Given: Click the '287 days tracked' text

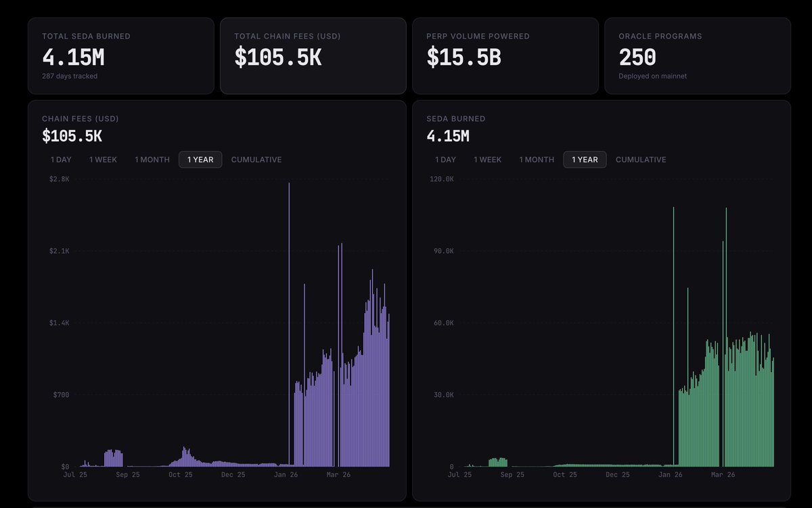Looking at the screenshot, I should [70, 76].
